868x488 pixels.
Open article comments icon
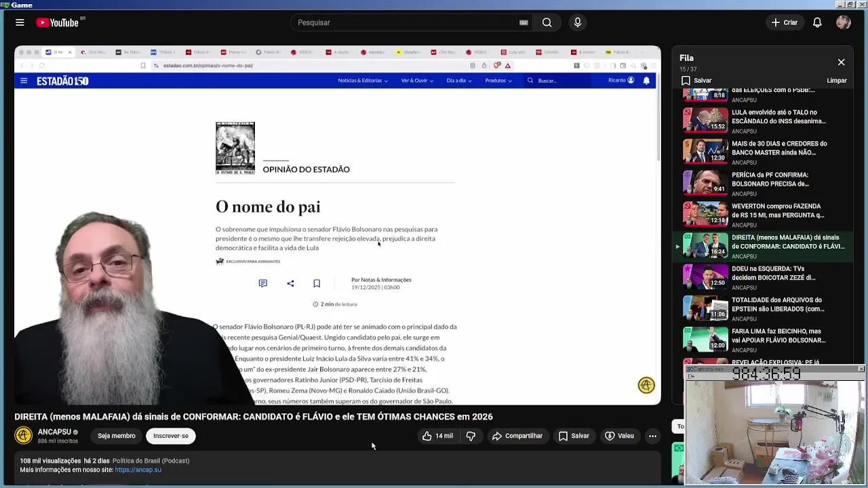click(x=263, y=283)
